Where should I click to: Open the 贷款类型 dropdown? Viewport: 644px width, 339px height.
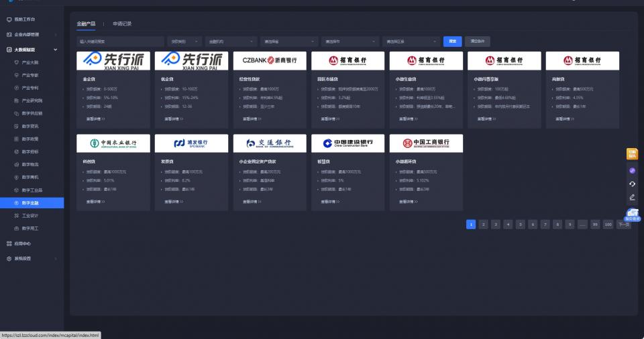184,42
